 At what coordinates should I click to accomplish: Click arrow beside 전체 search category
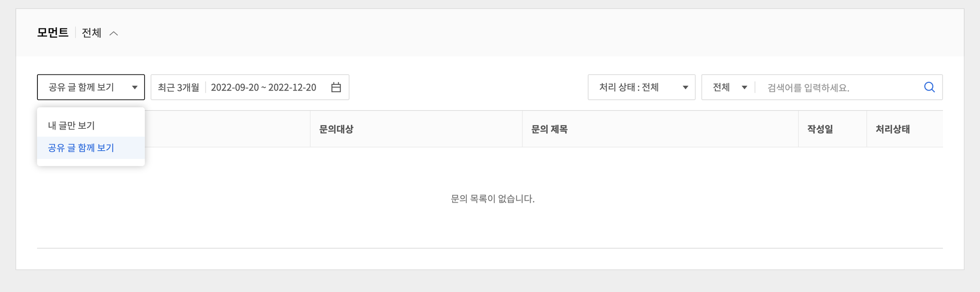(744, 88)
